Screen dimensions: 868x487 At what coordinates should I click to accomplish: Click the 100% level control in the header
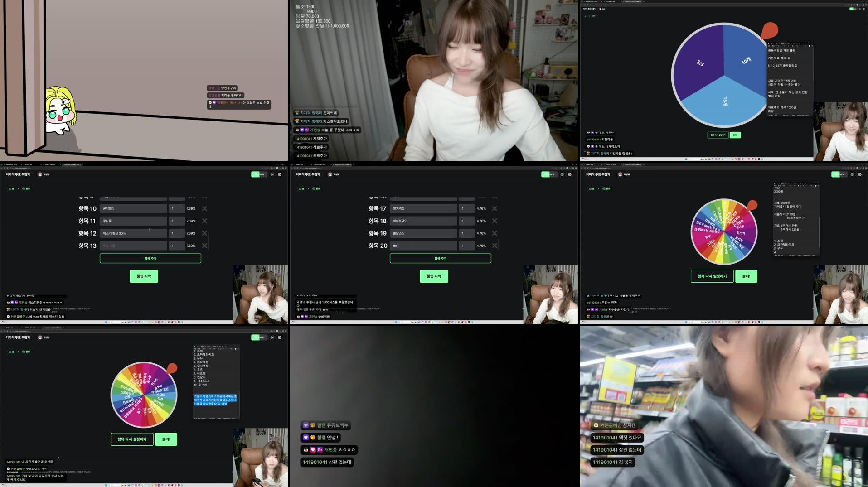(x=262, y=174)
